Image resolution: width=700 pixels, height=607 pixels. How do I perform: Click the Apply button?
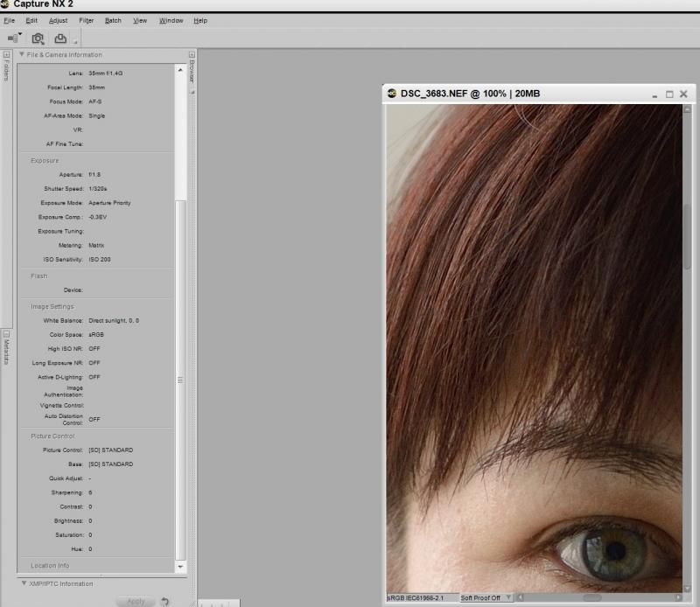(x=136, y=601)
